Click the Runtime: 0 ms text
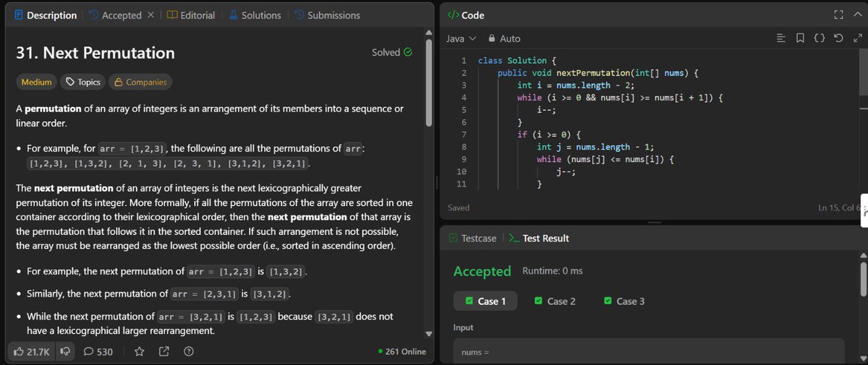Viewport: 868px width, 365px height. tap(553, 271)
